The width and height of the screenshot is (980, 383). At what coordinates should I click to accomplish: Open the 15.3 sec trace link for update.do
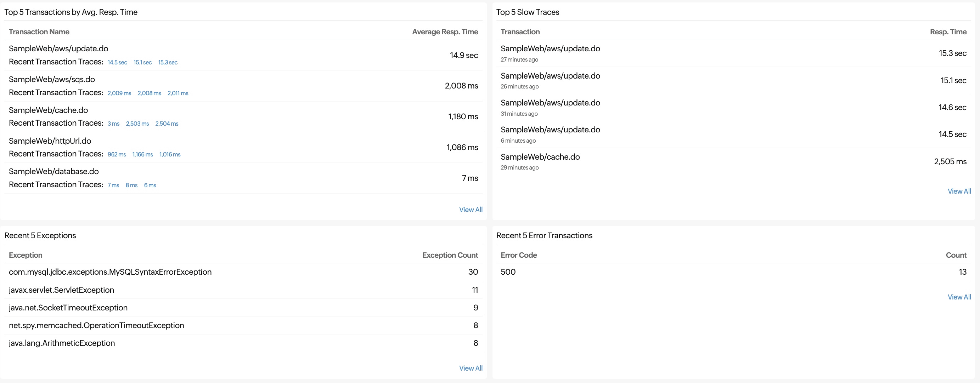[x=168, y=62]
